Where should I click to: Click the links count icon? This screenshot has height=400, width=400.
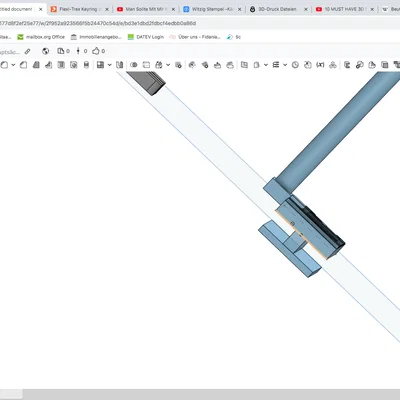(x=78, y=51)
